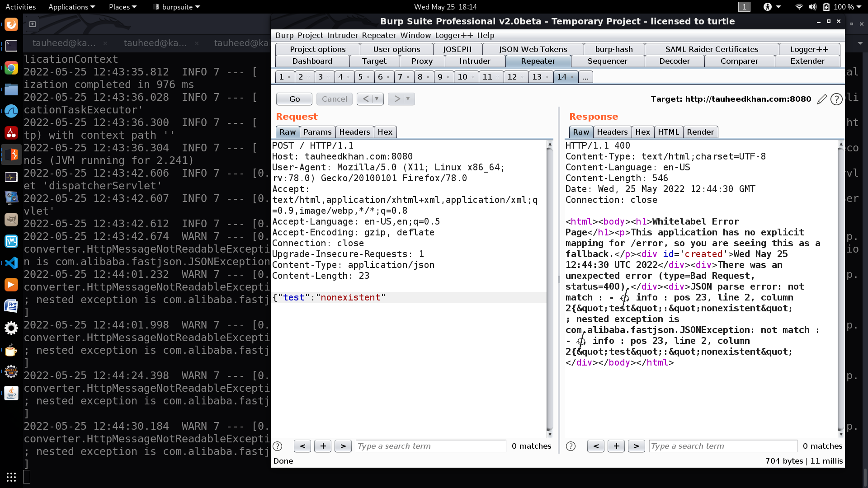
Task: Open Wi-Fi network icon in top bar
Action: (799, 7)
